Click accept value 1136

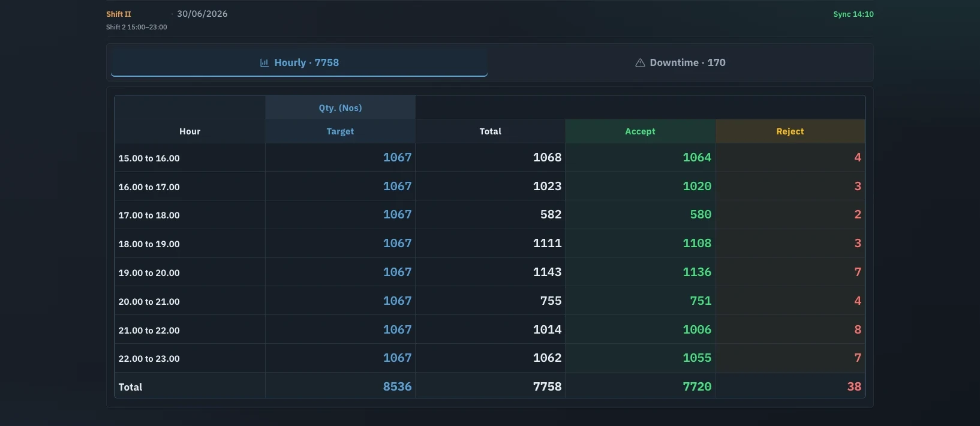click(x=698, y=272)
